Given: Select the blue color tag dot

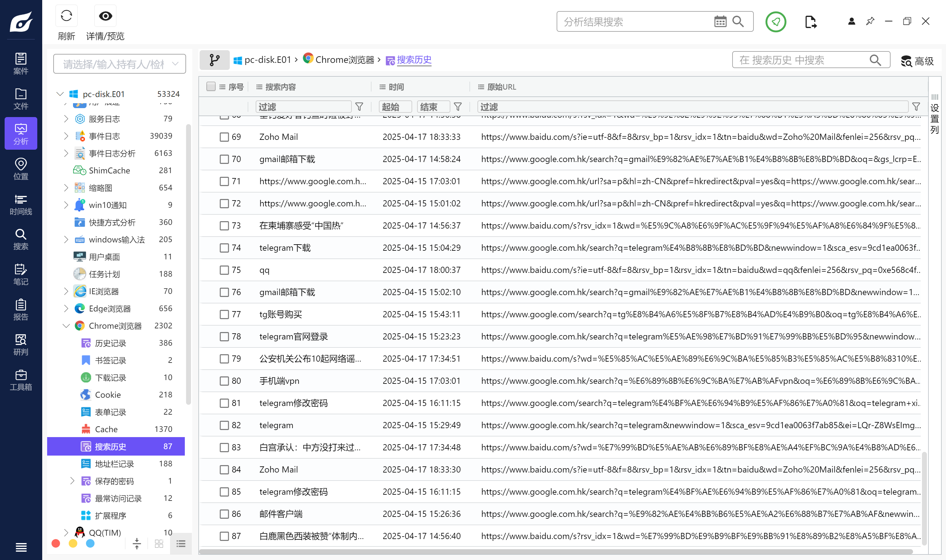Looking at the screenshot, I should coord(90,543).
